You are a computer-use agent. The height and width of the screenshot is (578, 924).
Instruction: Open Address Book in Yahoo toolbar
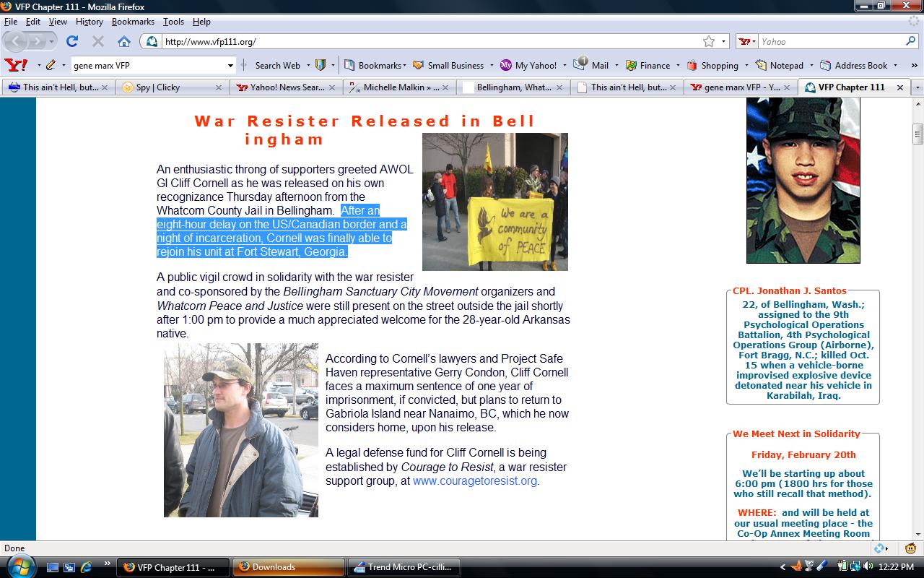(854, 65)
